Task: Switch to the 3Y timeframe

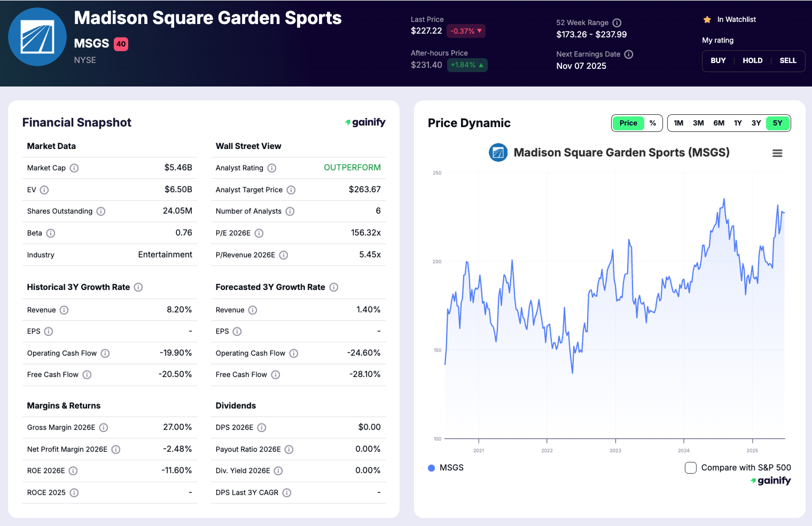Action: 756,123
